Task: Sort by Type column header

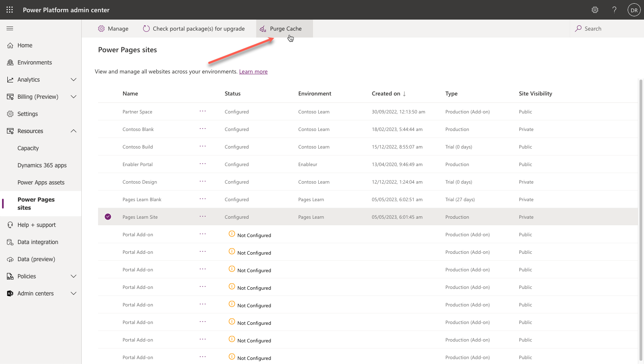Action: coord(452,93)
